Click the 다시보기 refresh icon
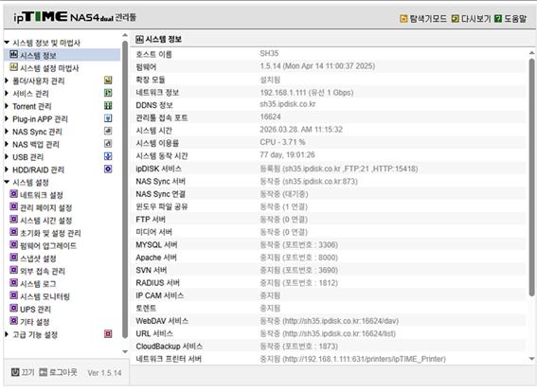 tap(456, 19)
